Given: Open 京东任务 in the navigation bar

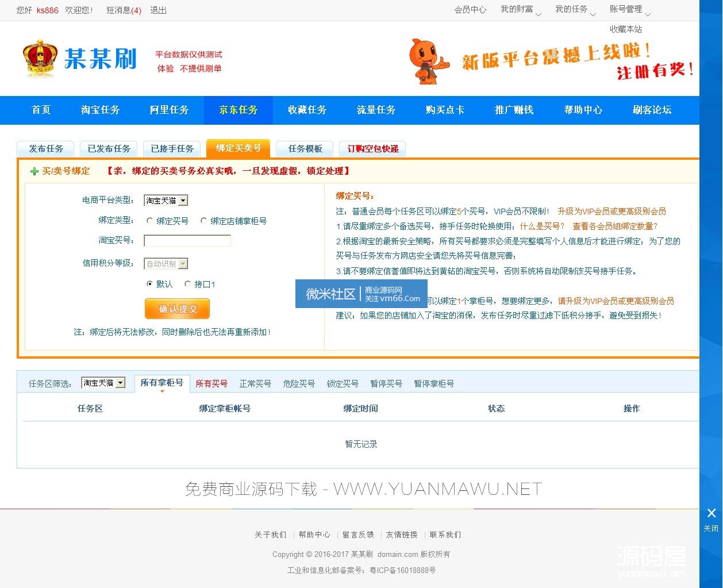Looking at the screenshot, I should [238, 110].
